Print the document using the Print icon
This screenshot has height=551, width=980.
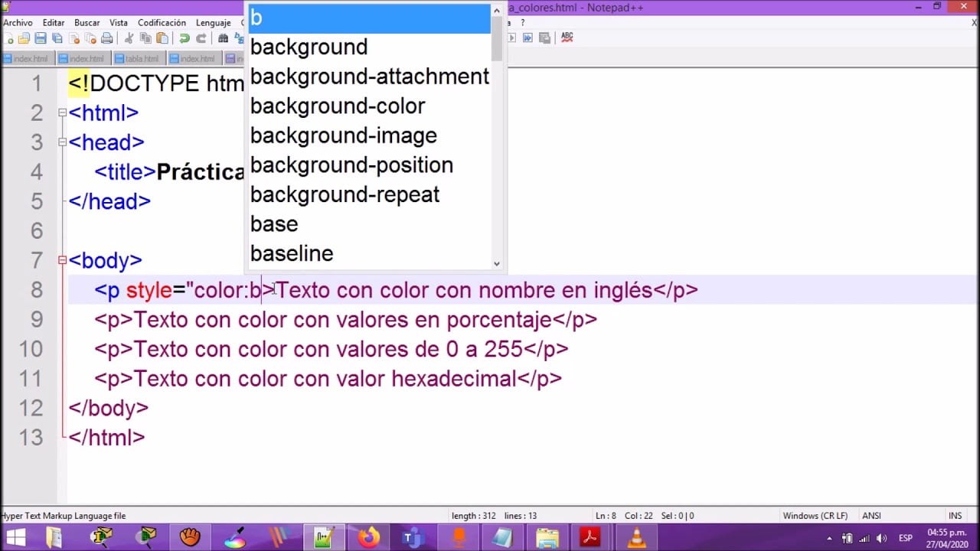[109, 38]
